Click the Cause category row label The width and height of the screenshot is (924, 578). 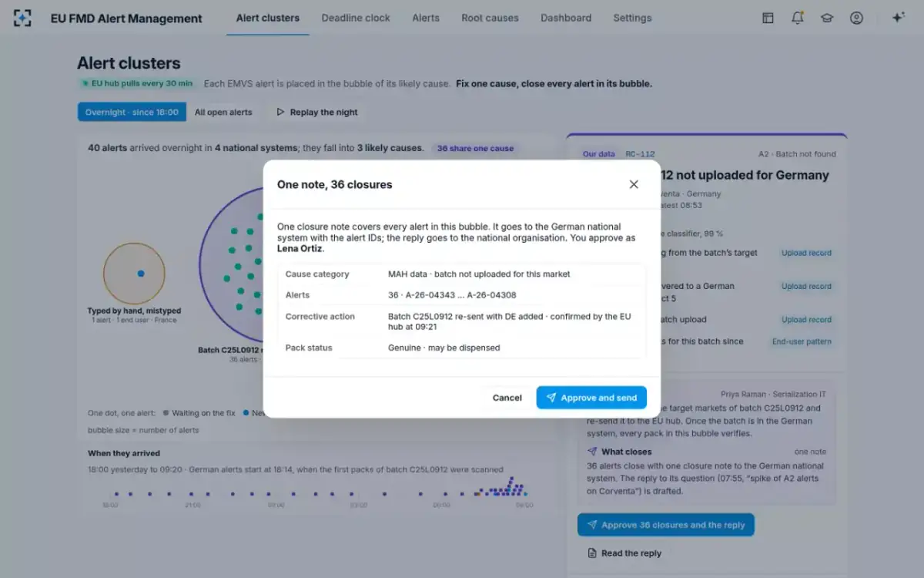pyautogui.click(x=317, y=274)
